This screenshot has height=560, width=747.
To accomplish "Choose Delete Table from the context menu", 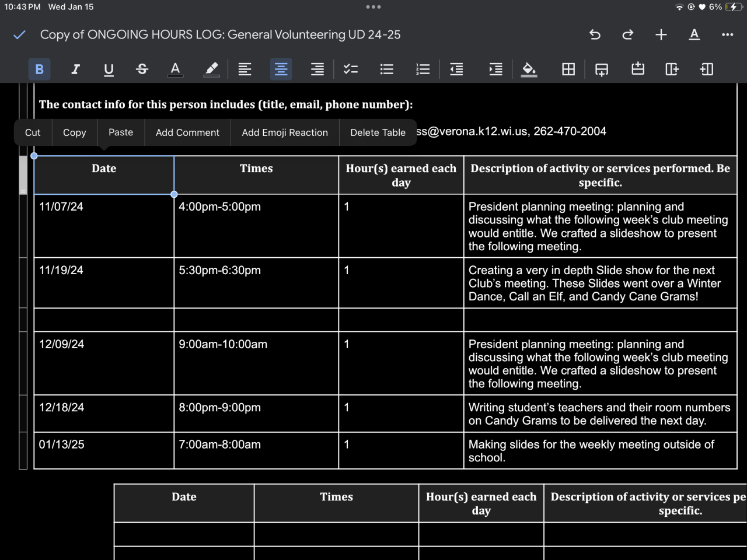I will point(378,132).
